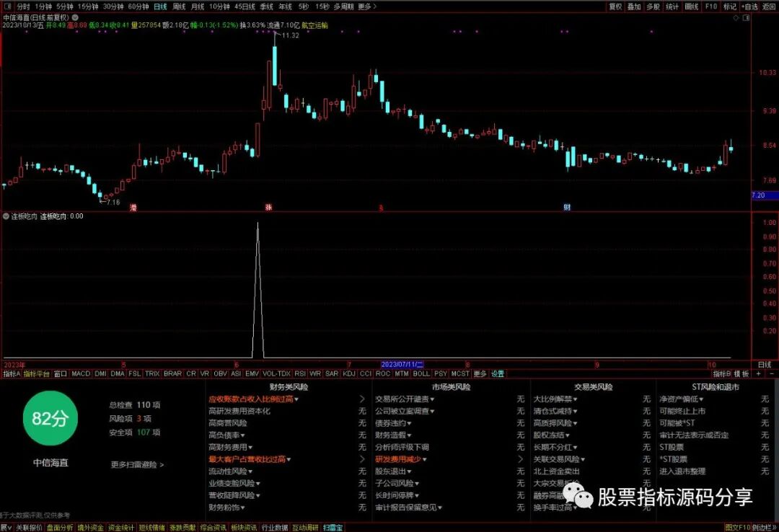Switch to 指标B panel
This screenshot has width=779, height=532.
[722, 373]
